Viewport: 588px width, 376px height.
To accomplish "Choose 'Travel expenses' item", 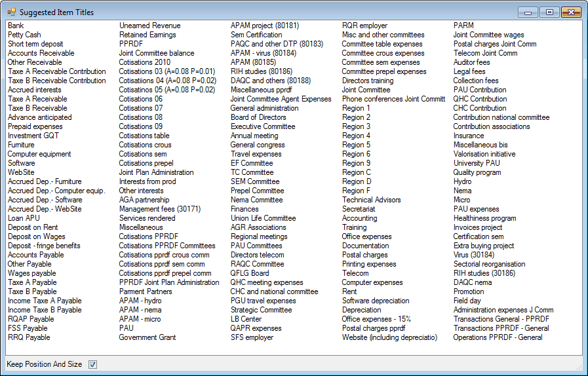I will pyautogui.click(x=256, y=154).
